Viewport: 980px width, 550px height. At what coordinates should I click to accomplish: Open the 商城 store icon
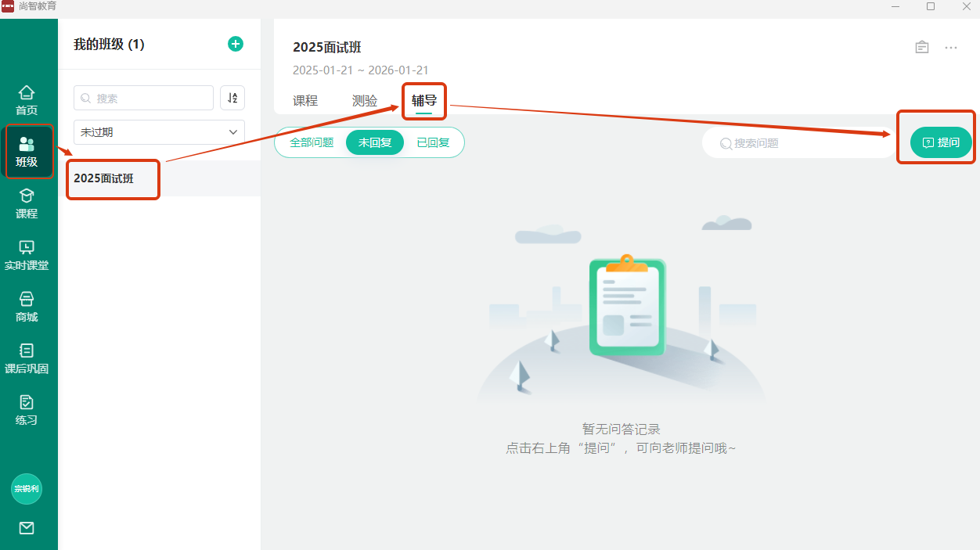tap(27, 307)
